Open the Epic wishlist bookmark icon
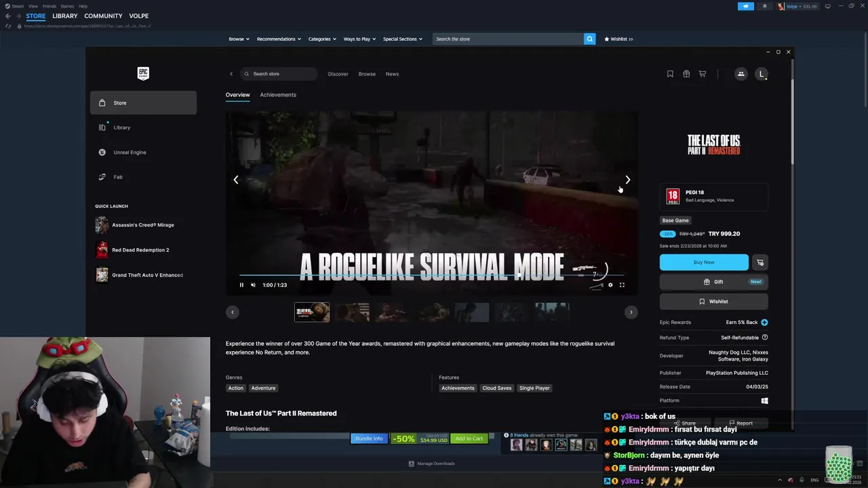The height and width of the screenshot is (488, 868). [670, 74]
